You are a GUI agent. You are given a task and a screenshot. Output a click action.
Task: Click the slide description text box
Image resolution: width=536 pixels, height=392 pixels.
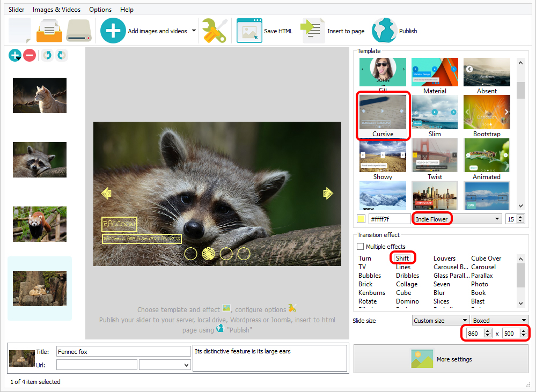270,358
